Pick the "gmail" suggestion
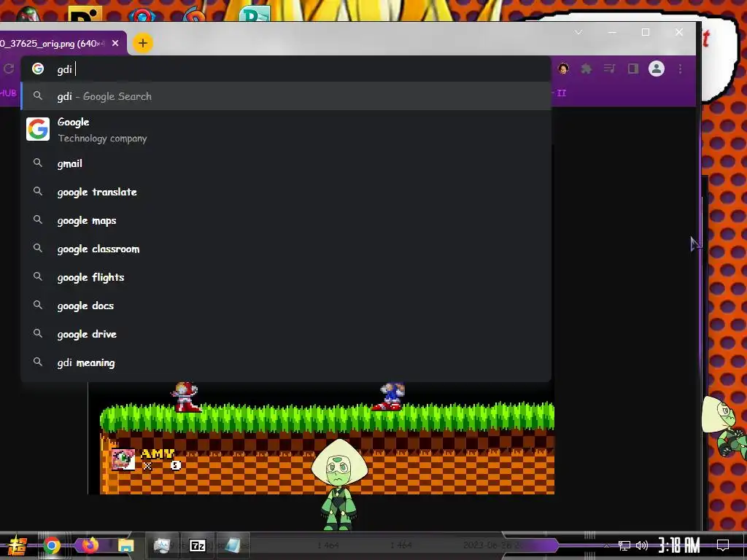 (x=286, y=163)
